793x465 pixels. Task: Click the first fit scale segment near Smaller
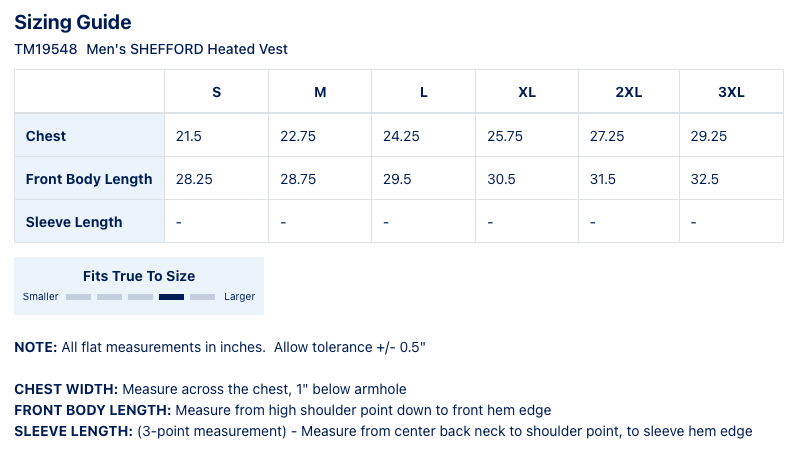click(78, 297)
